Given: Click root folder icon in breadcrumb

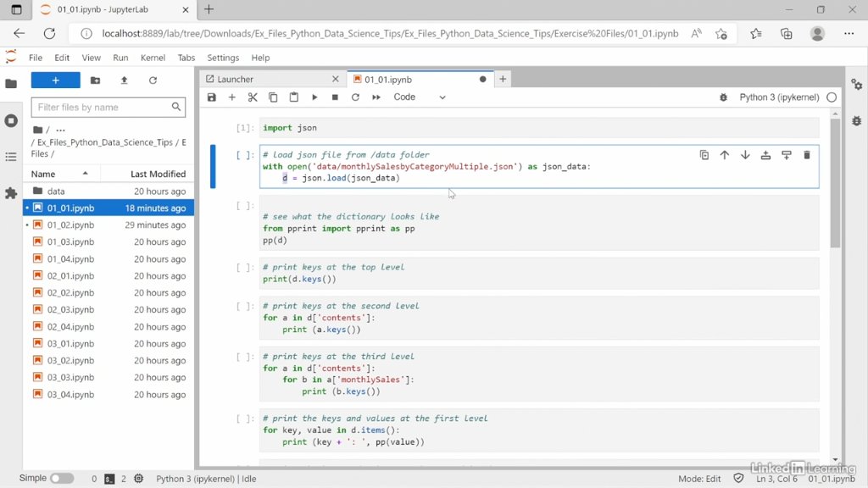Looking at the screenshot, I should click(37, 130).
